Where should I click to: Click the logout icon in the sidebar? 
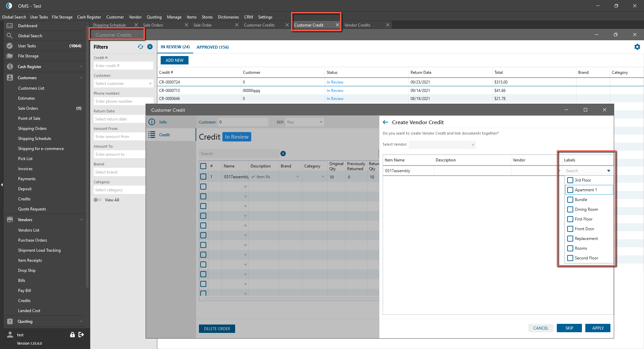pyautogui.click(x=81, y=335)
